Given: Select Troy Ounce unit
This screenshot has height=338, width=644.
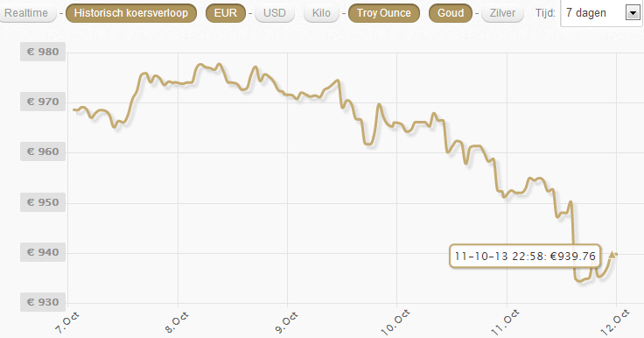Looking at the screenshot, I should click(x=383, y=13).
